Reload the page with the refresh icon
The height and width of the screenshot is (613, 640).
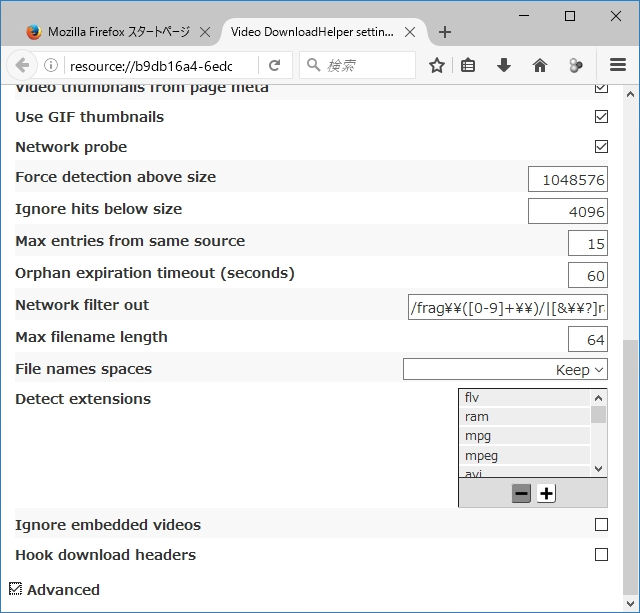coord(275,65)
